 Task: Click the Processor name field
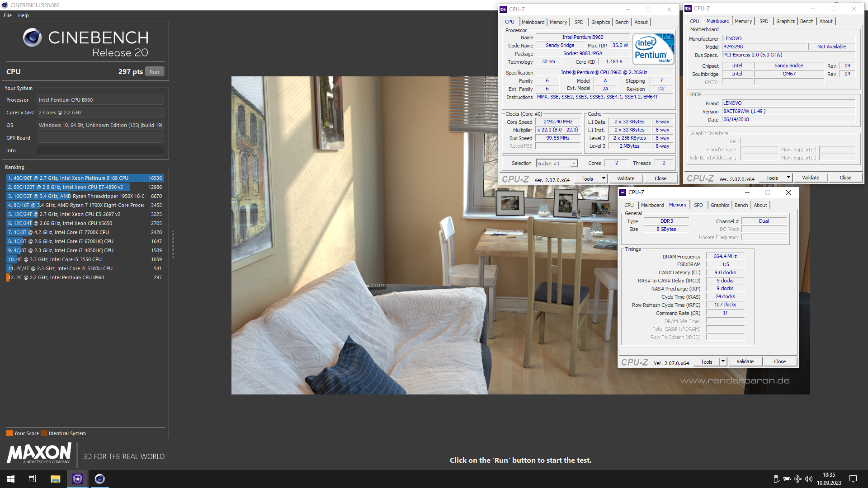click(100, 100)
